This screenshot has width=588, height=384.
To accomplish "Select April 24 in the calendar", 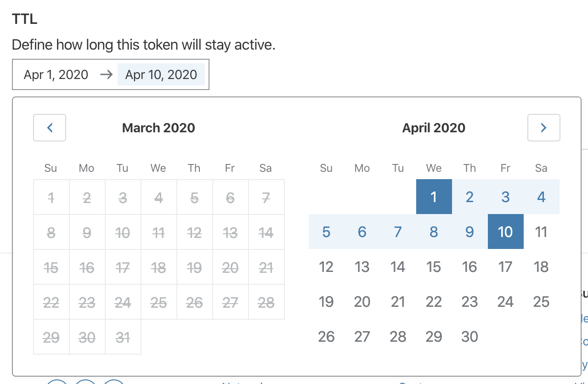I will (x=505, y=301).
